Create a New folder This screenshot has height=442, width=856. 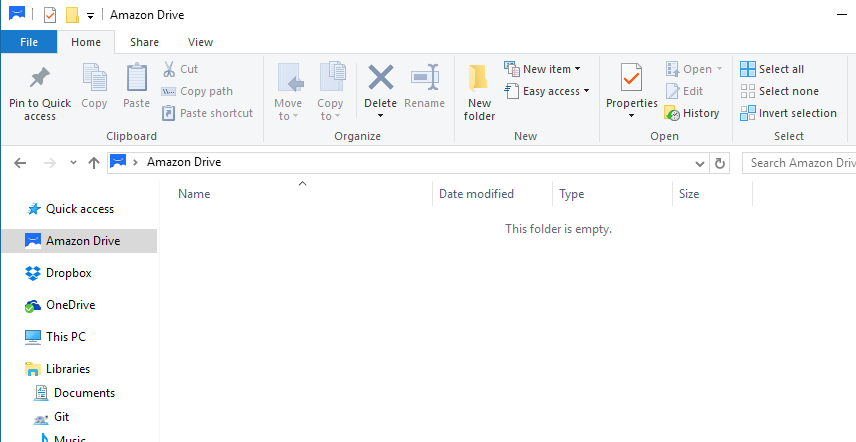click(x=479, y=92)
